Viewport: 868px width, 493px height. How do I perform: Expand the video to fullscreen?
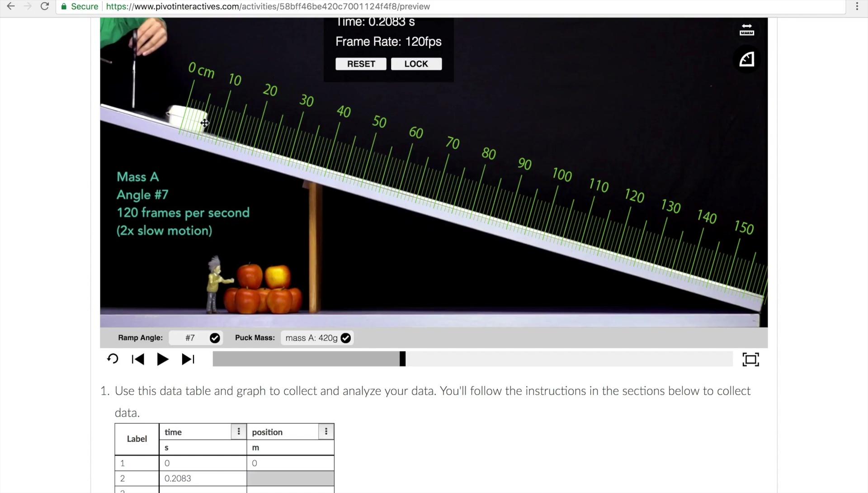click(x=750, y=359)
